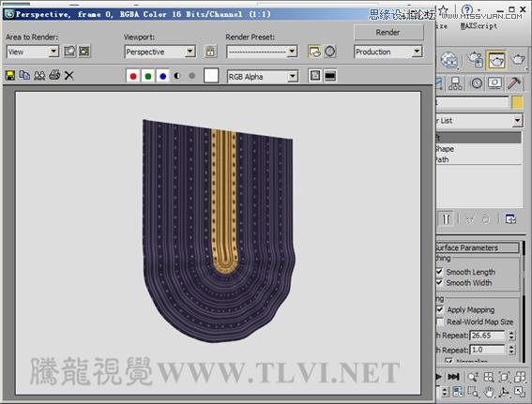The width and height of the screenshot is (532, 404).
Task: Display the alpha channel
Action: coord(176,76)
